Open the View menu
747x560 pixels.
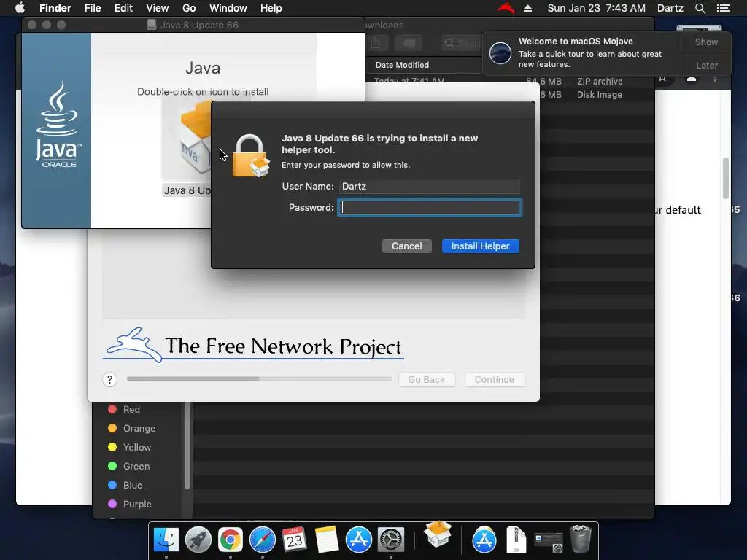[x=158, y=8]
